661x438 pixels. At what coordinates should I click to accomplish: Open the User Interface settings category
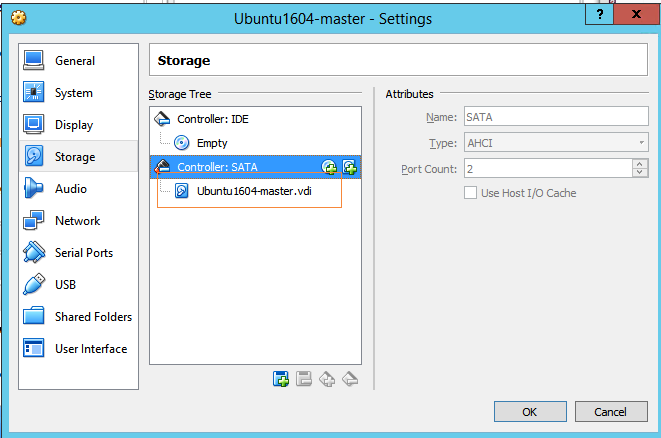(78, 349)
